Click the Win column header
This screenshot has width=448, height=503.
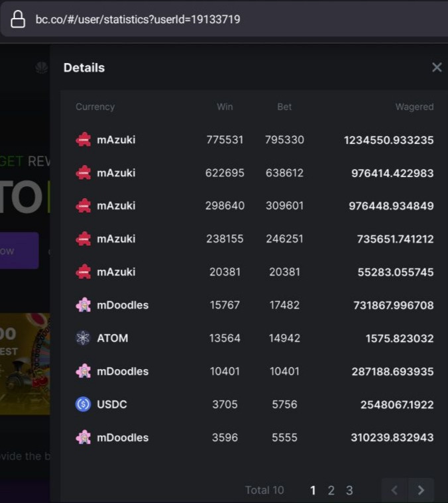[225, 107]
